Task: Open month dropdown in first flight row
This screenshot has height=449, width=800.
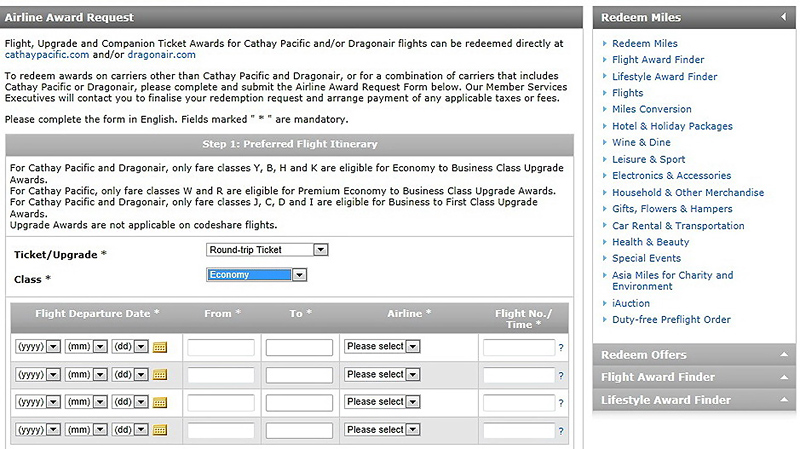Action: (x=86, y=346)
